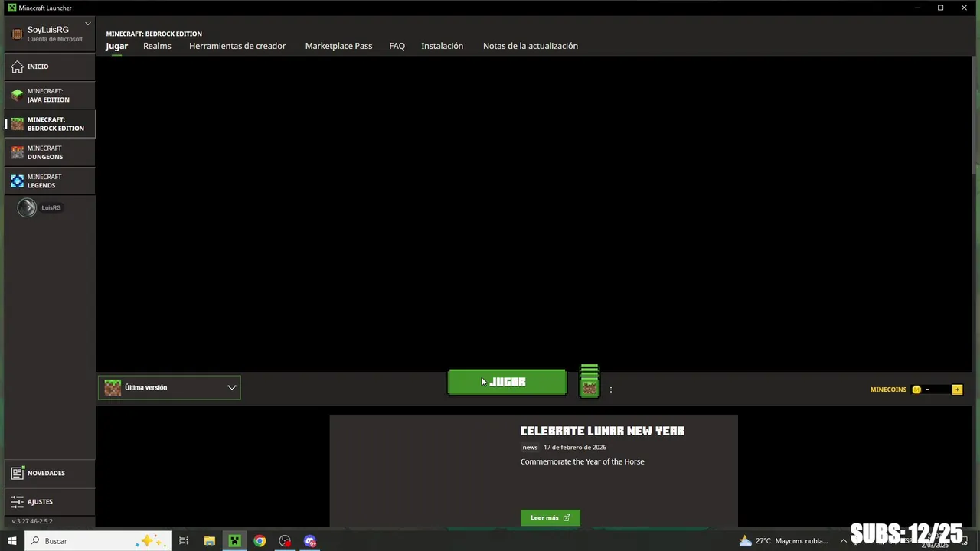Open Google Chrome from the taskbar
Image resolution: width=980 pixels, height=551 pixels.
pyautogui.click(x=260, y=541)
